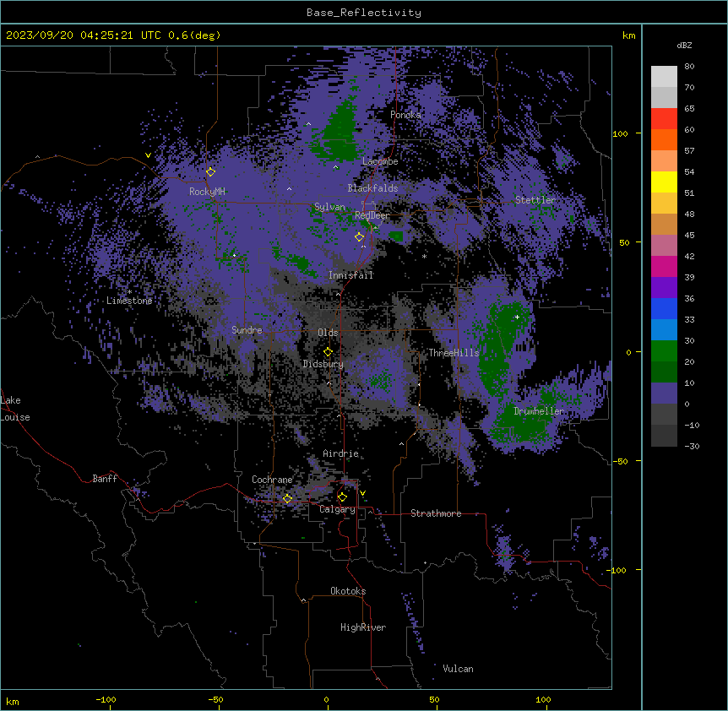Select the yellow 51-54 dBZ legend swatch
Image resolution: width=728 pixels, height=711 pixels.
(x=664, y=182)
